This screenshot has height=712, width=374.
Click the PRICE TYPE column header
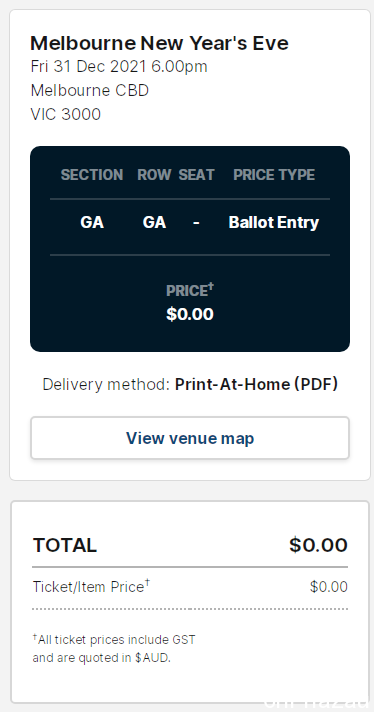point(274,175)
